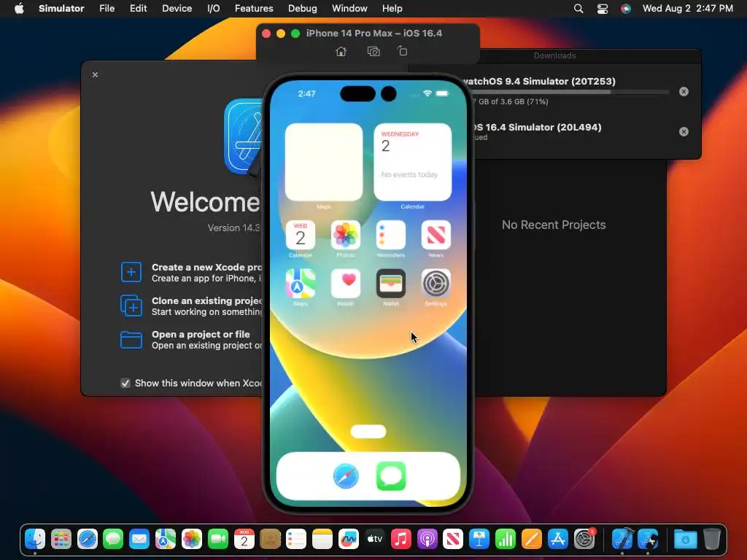Open Control Center in menu bar
The width and height of the screenshot is (747, 560).
tap(602, 8)
